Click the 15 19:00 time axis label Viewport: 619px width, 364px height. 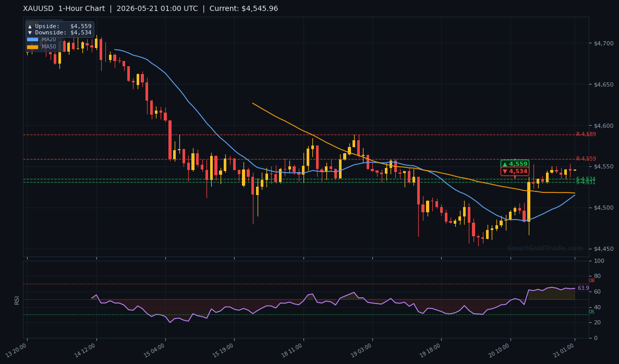pyautogui.click(x=223, y=350)
